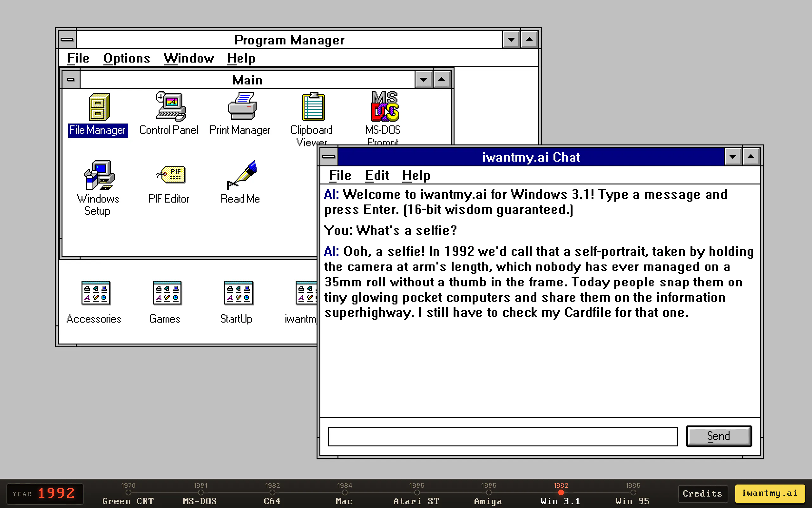Open Program Manager Help menu
The height and width of the screenshot is (508, 812).
pyautogui.click(x=241, y=58)
